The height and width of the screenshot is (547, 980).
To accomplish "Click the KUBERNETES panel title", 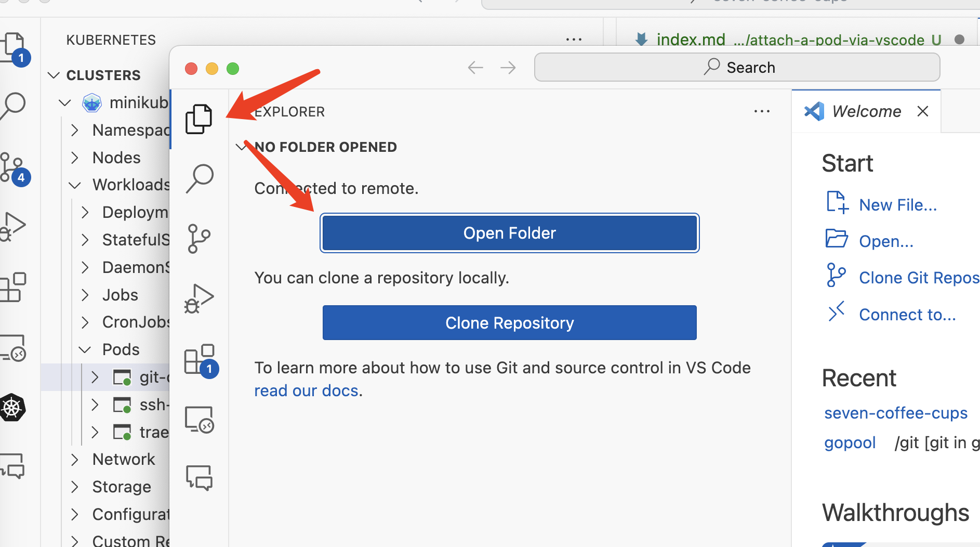I will 111,40.
